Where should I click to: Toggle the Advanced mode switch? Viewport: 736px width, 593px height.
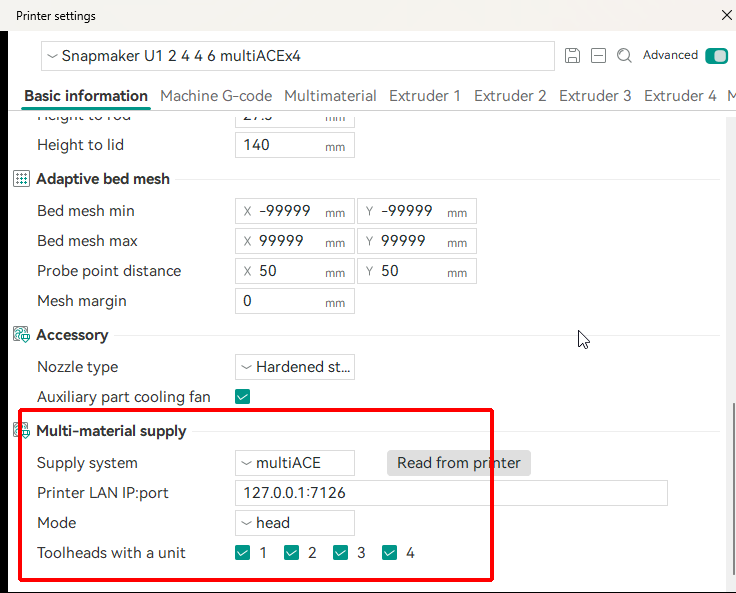click(x=716, y=56)
